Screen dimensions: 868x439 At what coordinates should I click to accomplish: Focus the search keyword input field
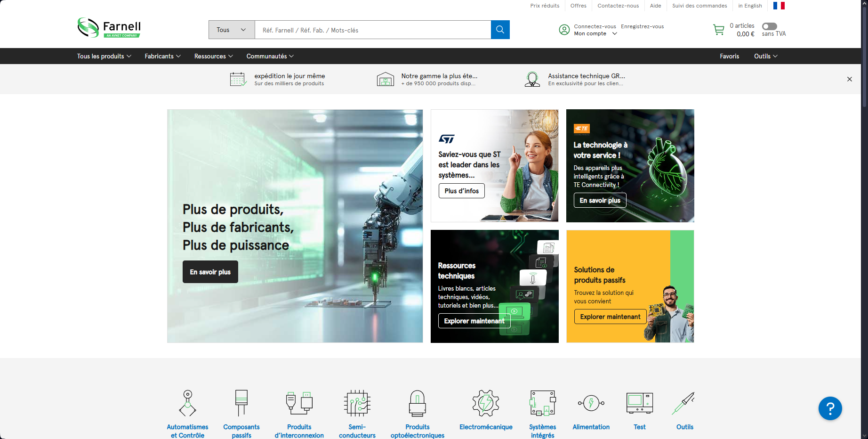[373, 30]
